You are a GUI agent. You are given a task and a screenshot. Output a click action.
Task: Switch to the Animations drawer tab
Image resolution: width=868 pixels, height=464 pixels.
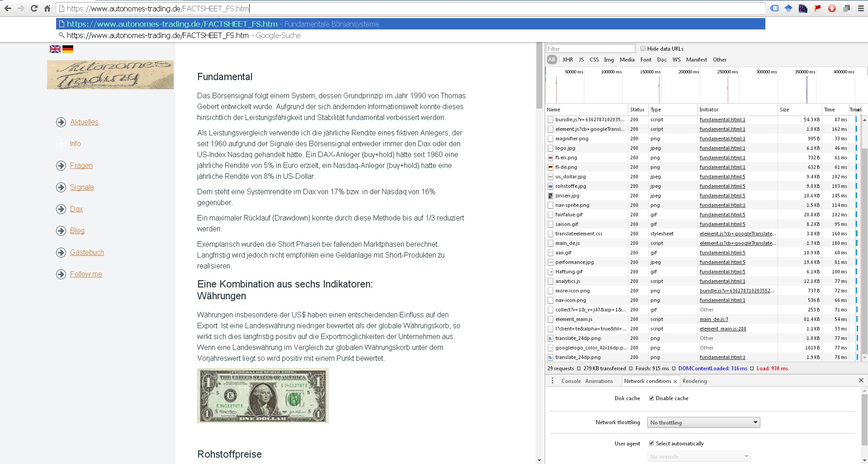[x=599, y=381]
